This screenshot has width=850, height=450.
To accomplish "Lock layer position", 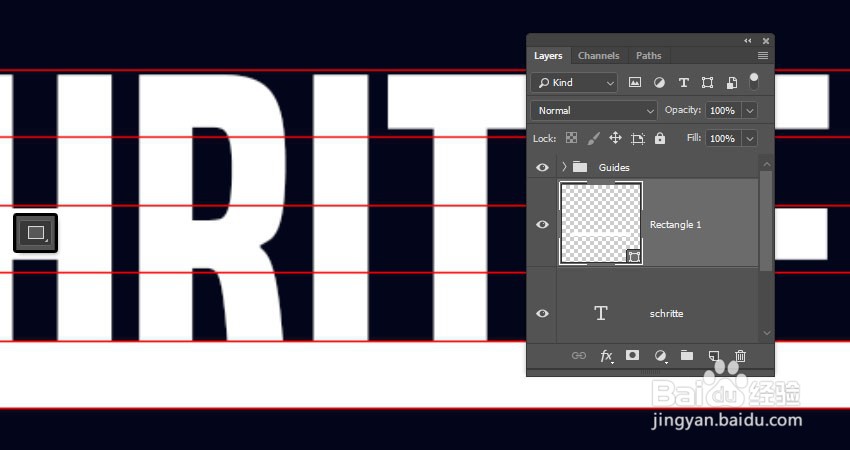I will tap(615, 138).
